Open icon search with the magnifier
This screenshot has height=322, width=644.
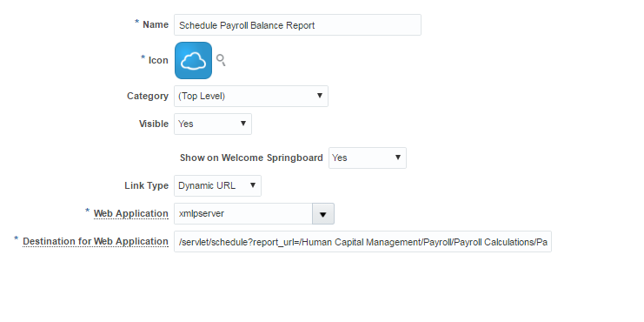click(x=221, y=60)
